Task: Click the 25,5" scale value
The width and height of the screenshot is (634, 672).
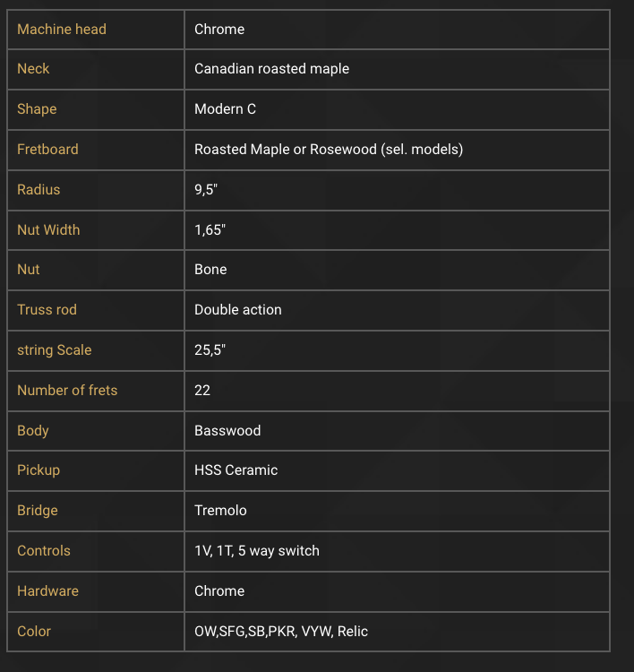Action: click(x=210, y=349)
